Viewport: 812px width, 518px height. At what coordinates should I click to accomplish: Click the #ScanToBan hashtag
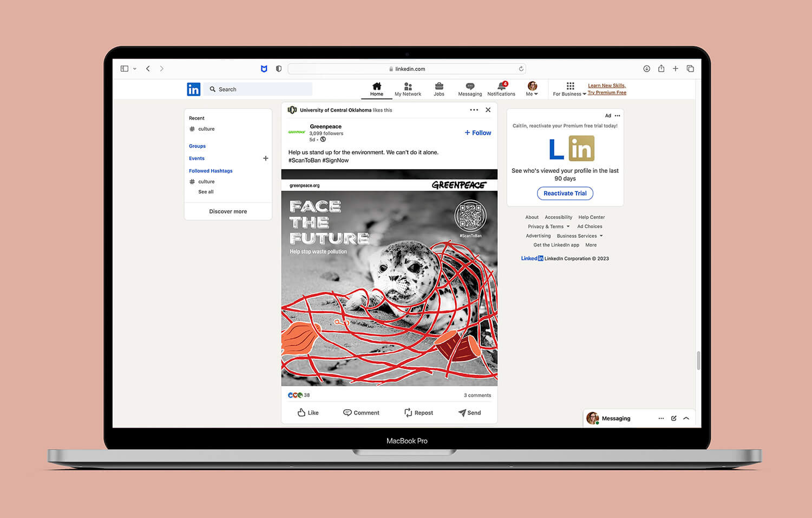[x=305, y=160]
